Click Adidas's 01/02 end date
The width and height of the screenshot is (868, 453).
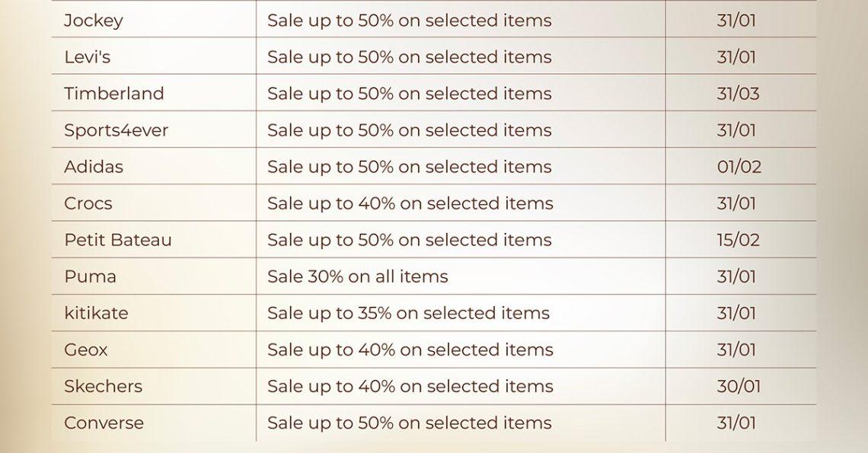739,167
